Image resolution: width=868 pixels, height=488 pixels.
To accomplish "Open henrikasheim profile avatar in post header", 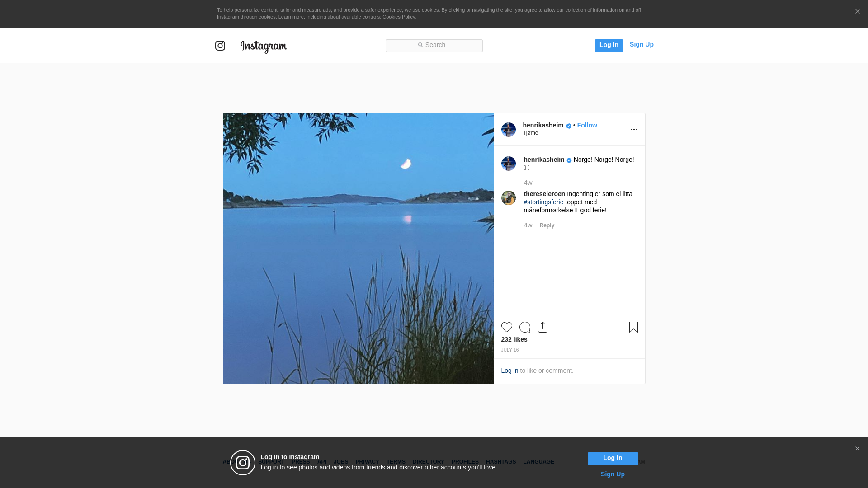I will (509, 130).
